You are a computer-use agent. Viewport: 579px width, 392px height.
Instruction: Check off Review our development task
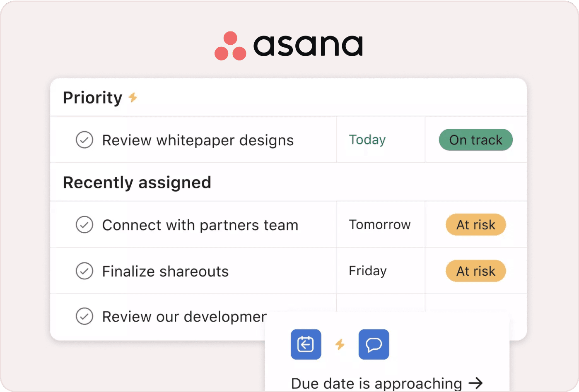click(84, 317)
